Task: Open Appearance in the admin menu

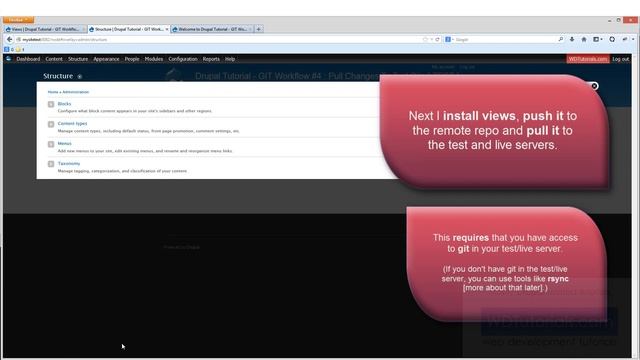Action: click(106, 59)
